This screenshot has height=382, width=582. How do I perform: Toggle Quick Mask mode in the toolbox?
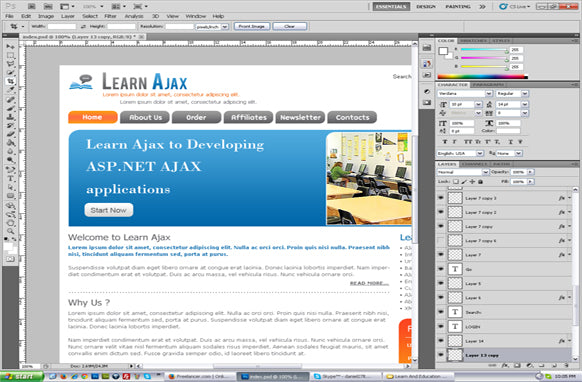[10, 259]
